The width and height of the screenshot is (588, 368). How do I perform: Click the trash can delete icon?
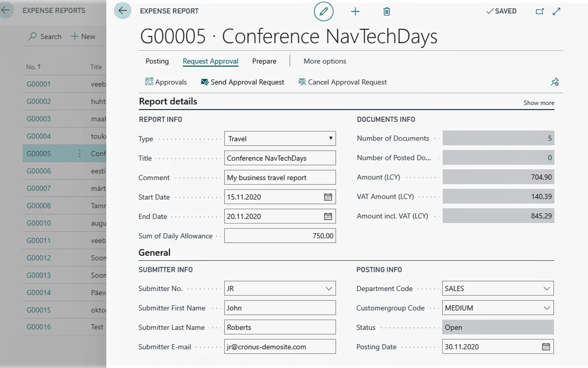coord(387,11)
